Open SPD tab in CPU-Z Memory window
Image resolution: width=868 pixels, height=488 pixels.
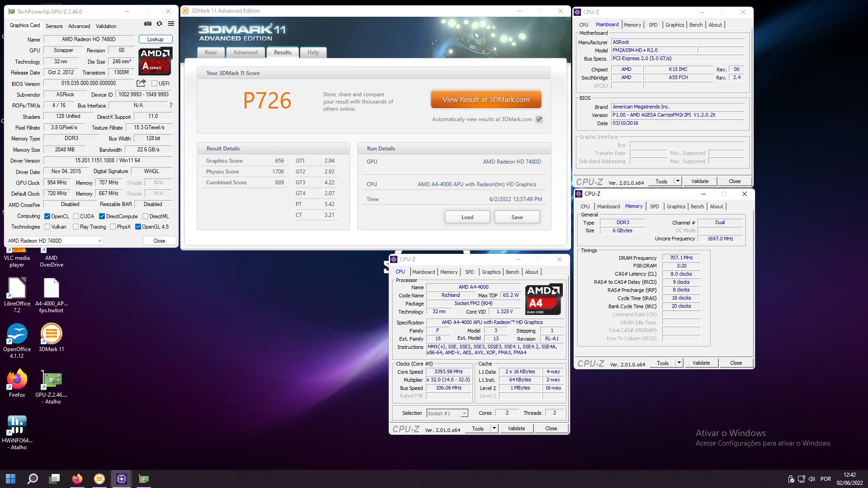[x=655, y=206]
